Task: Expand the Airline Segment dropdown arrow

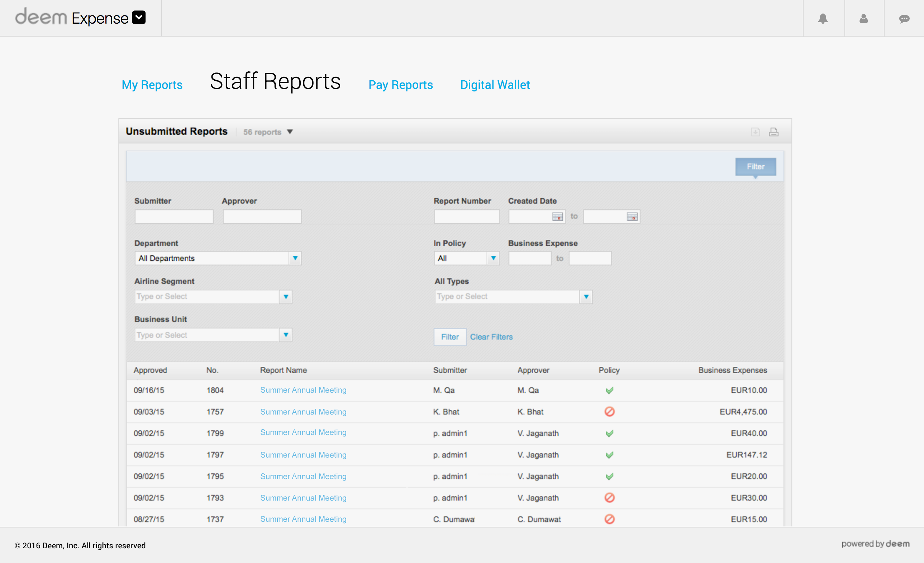Action: 286,297
